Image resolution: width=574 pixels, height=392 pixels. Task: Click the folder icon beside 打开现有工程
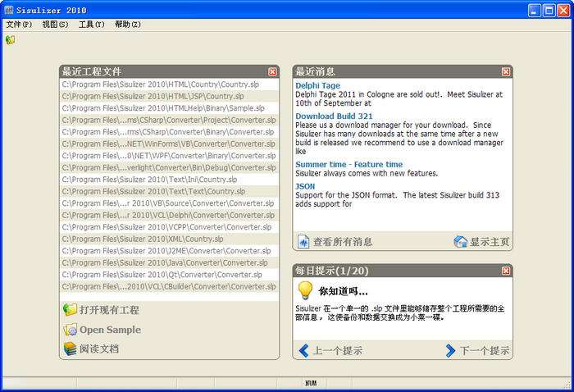(x=70, y=310)
